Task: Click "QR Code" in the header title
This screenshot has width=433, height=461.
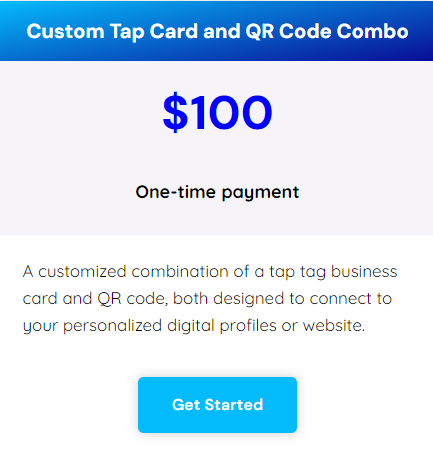Action: pos(288,31)
